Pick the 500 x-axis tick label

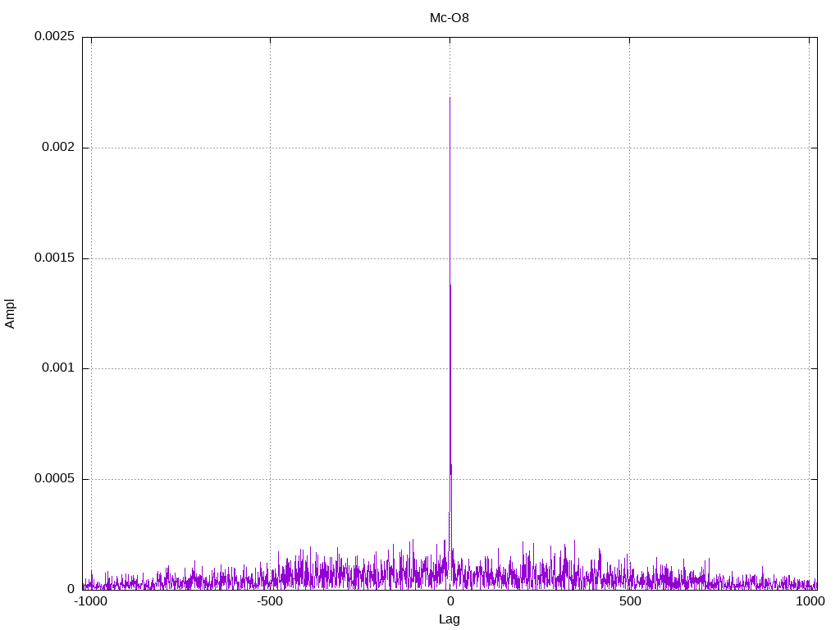pyautogui.click(x=629, y=602)
